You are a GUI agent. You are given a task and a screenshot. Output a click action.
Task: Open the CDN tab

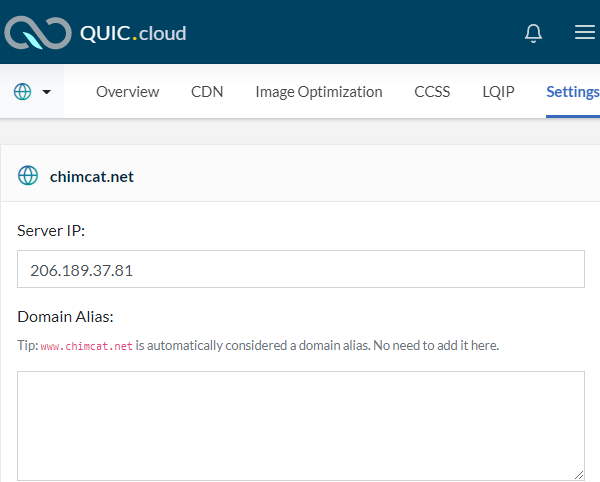[207, 92]
